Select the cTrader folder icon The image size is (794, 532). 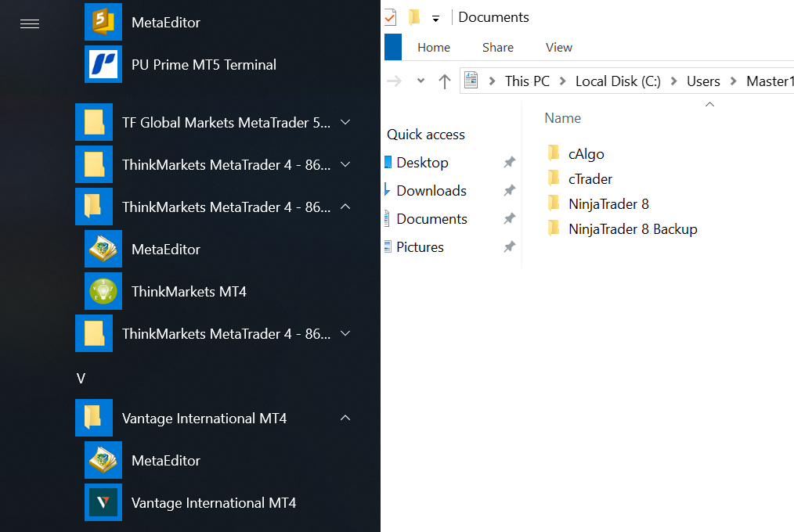pyautogui.click(x=554, y=178)
